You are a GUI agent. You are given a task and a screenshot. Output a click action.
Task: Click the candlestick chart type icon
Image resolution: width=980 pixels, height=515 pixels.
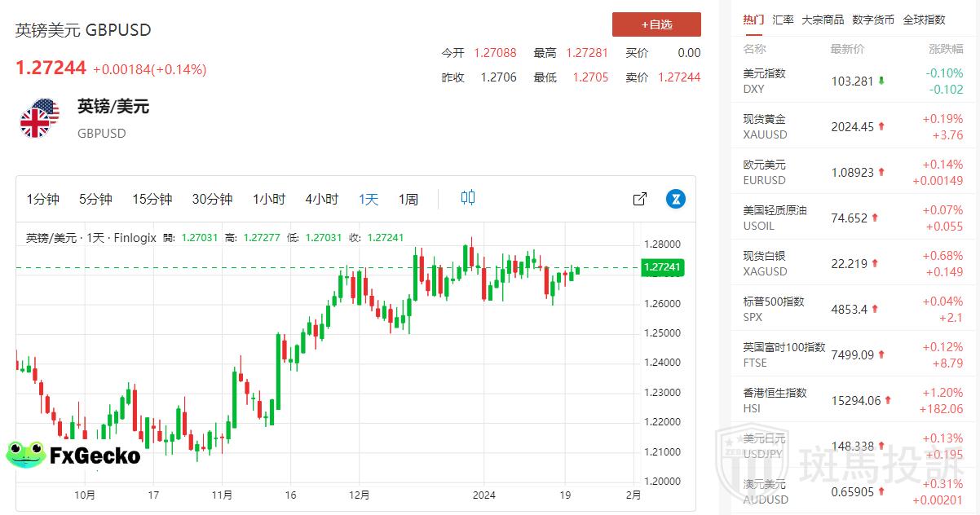coord(468,198)
